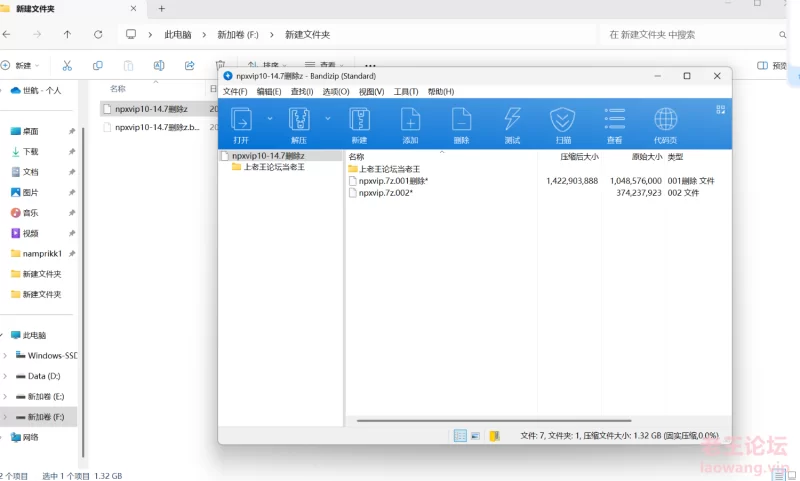Open 音乐 in Explorer sidebar
Viewport: 800px width, 481px height.
[30, 213]
